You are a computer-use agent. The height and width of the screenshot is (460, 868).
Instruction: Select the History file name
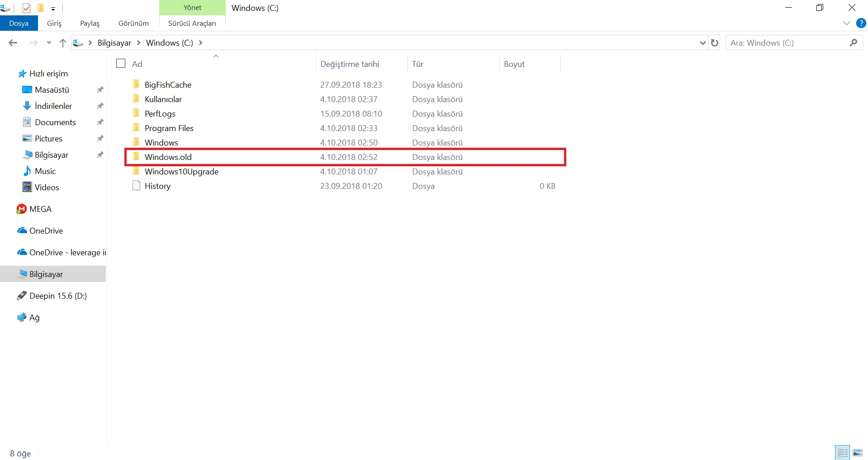157,186
